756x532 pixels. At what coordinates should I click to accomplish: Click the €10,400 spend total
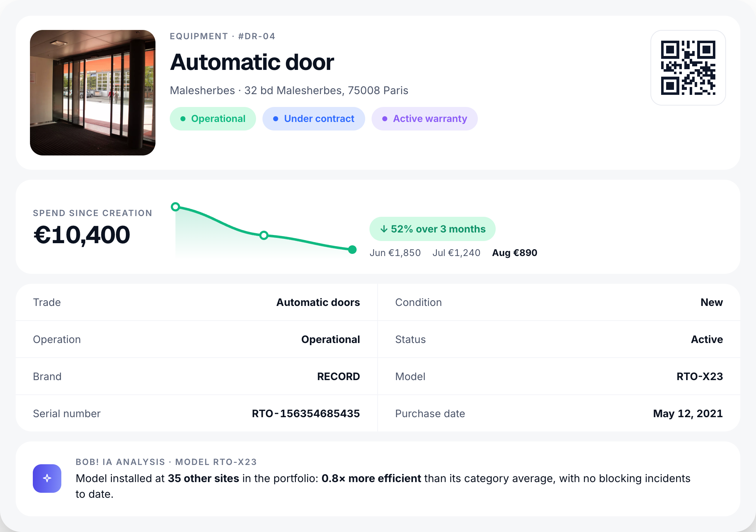(82, 235)
